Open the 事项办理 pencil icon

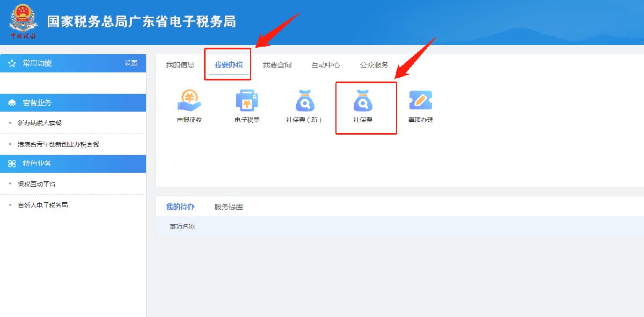[421, 100]
